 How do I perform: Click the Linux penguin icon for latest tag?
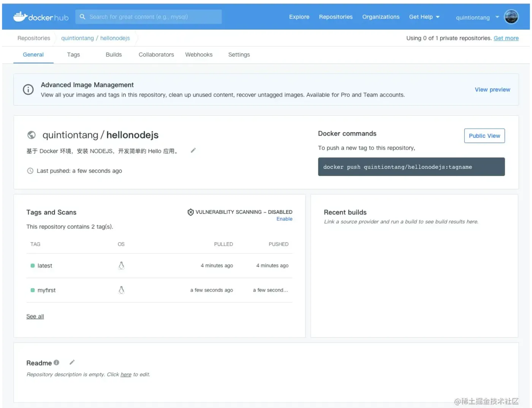pos(121,266)
